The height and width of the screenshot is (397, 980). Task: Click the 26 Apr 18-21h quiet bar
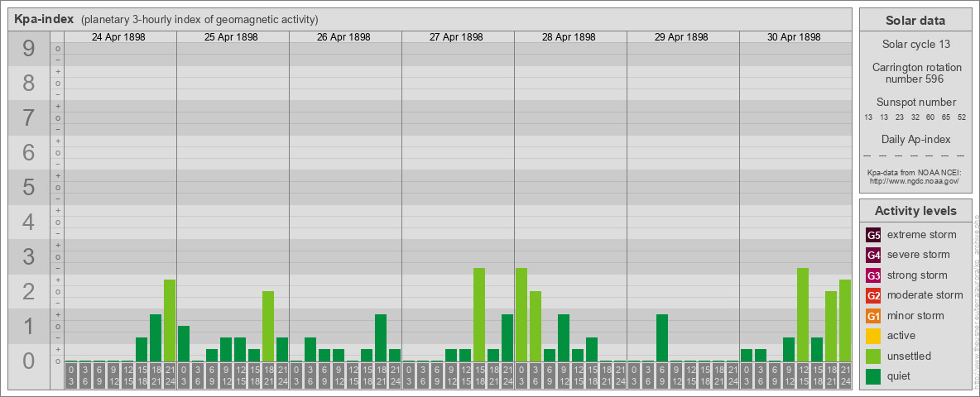click(x=381, y=338)
